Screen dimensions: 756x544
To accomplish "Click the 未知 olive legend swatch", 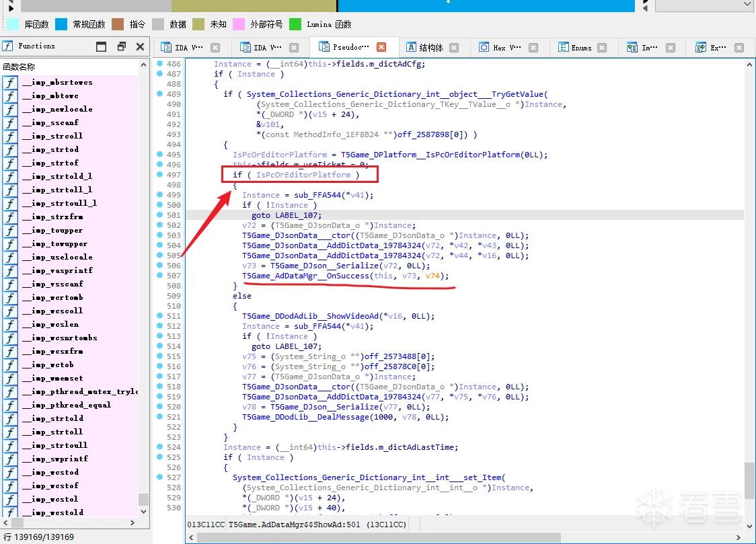I will [198, 24].
